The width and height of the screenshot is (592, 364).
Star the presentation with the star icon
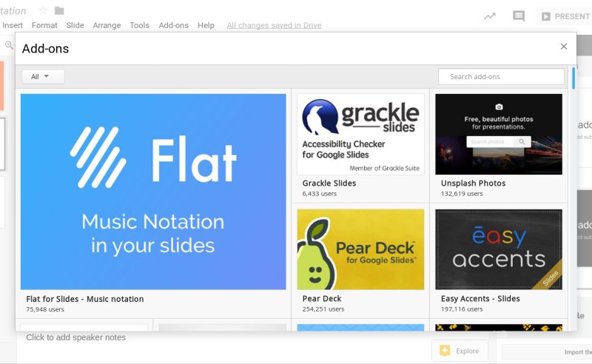[x=43, y=10]
